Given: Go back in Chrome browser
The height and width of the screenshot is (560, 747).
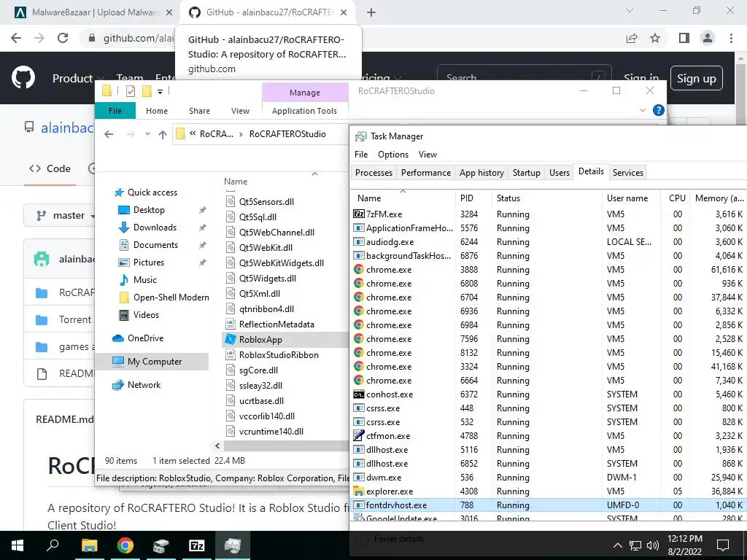Looking at the screenshot, I should pyautogui.click(x=16, y=38).
